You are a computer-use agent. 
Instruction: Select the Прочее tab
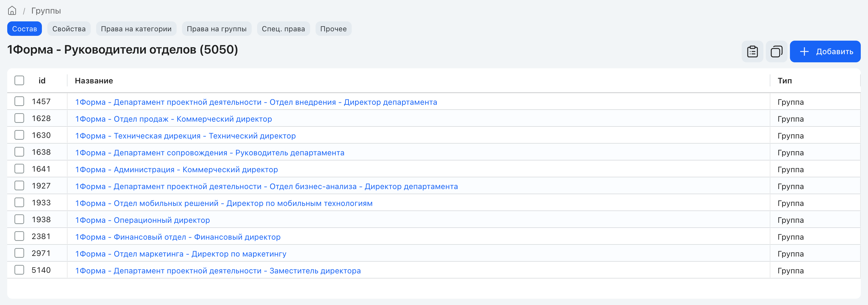pos(333,29)
